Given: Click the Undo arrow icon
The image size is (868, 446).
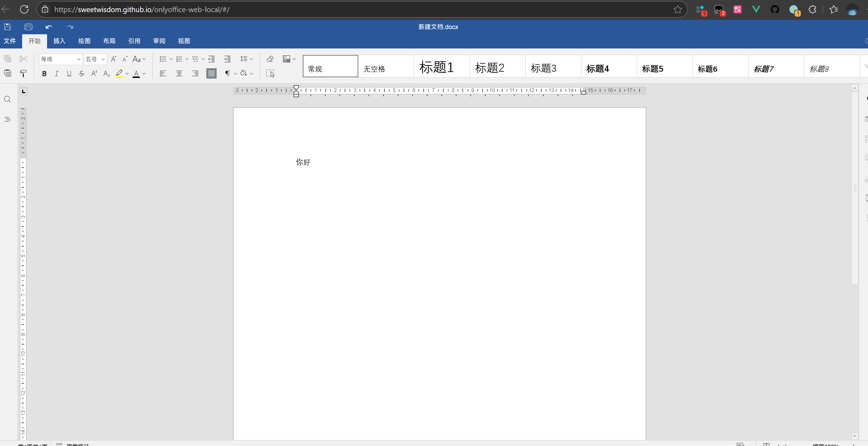Looking at the screenshot, I should (49, 27).
